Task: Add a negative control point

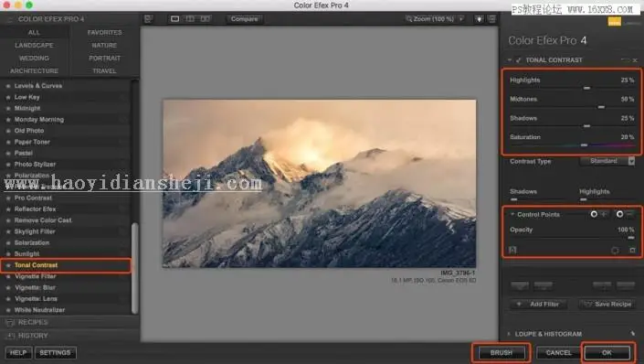Action: click(624, 214)
